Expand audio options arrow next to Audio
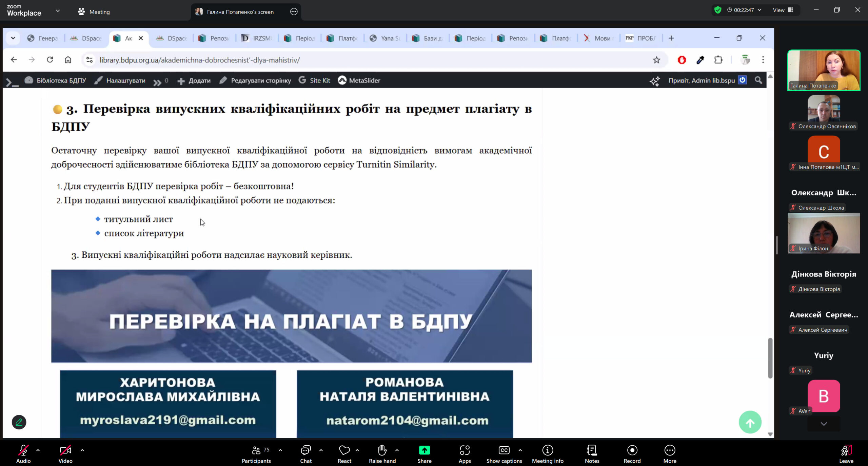This screenshot has height=466, width=868. click(x=38, y=450)
